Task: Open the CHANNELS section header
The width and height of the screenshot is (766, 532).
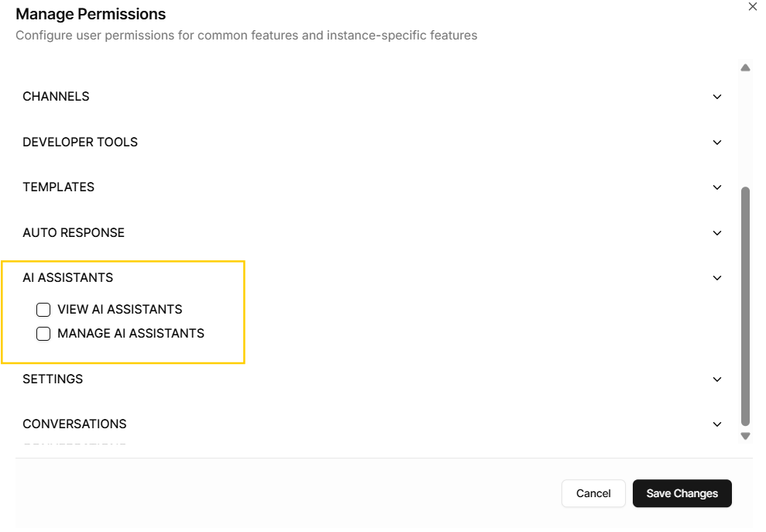Action: point(56,97)
